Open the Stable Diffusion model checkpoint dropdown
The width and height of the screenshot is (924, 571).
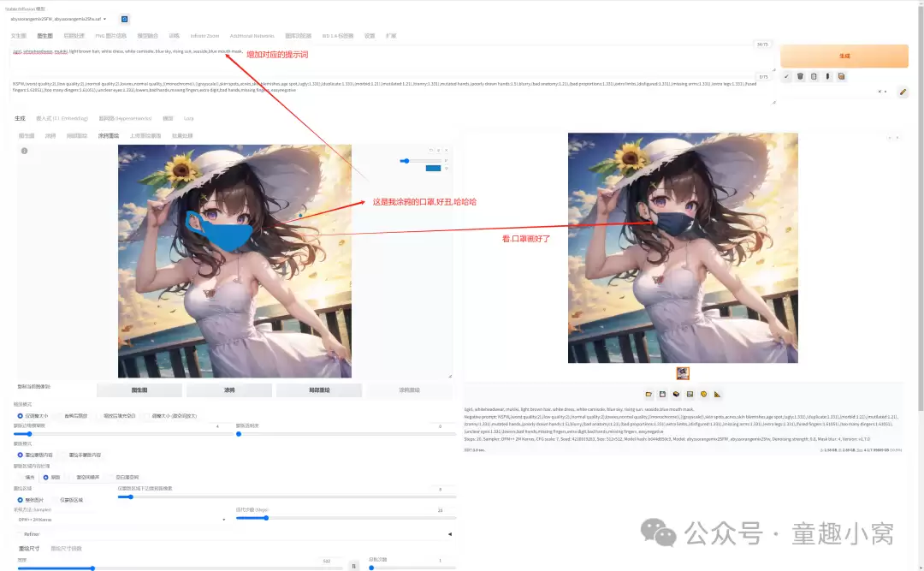[x=58, y=19]
